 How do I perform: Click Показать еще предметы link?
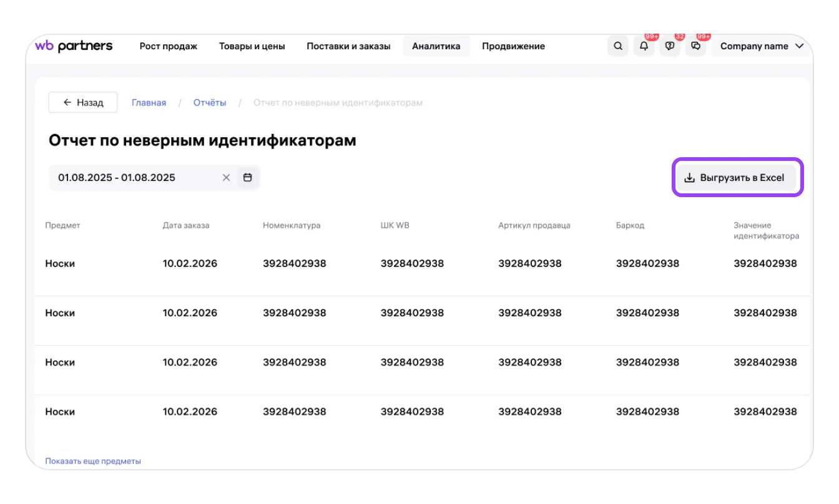93,462
